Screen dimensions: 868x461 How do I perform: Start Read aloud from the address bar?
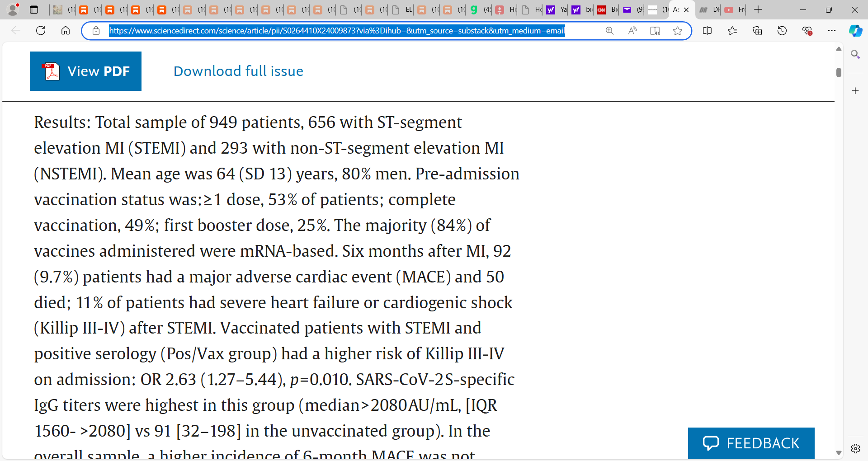tap(632, 31)
